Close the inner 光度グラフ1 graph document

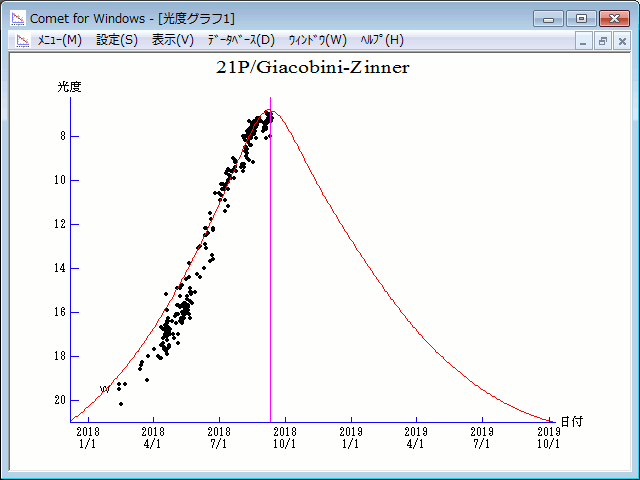[x=622, y=41]
